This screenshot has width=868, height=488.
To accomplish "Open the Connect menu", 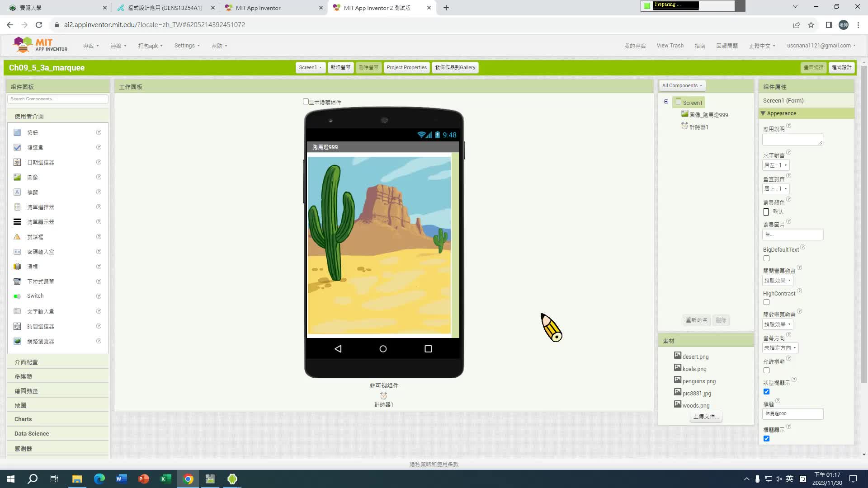I will (118, 46).
